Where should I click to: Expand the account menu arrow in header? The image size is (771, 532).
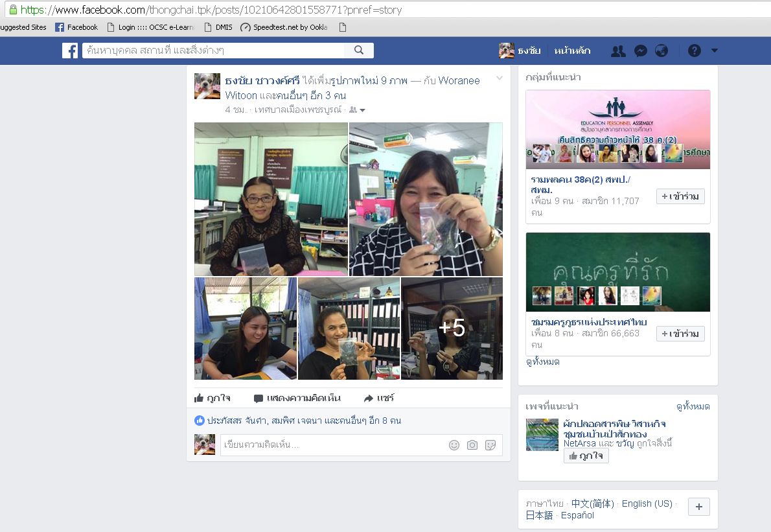(715, 51)
